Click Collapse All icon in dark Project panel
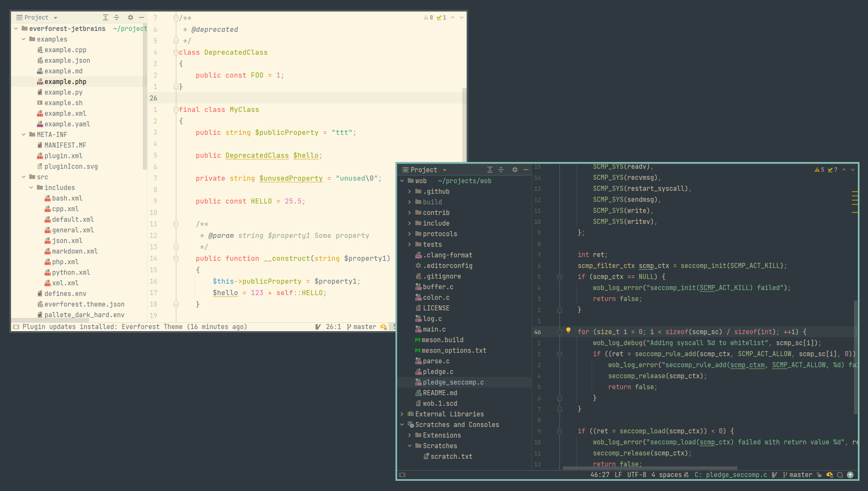868x491 pixels. tap(501, 170)
